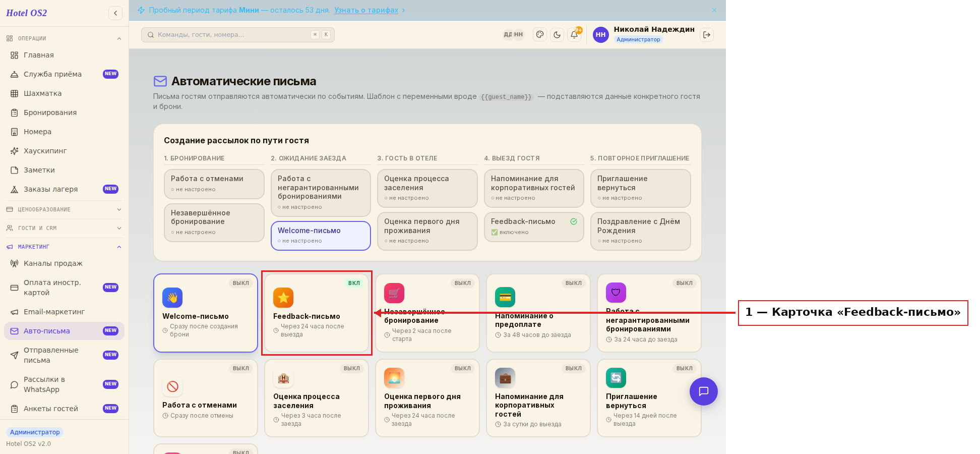Select Feedback-письмо step in the guest journey
This screenshot has width=980, height=454.
(534, 227)
